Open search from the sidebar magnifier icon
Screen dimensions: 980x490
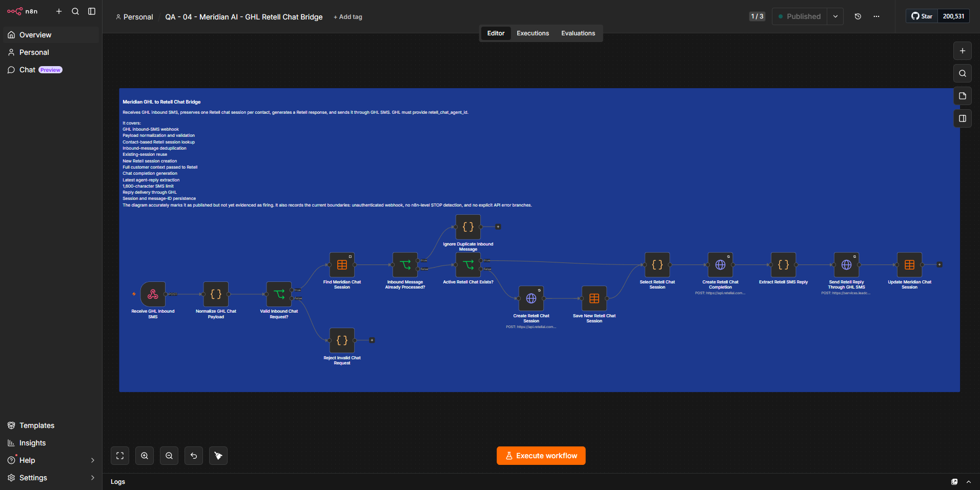pyautogui.click(x=75, y=11)
